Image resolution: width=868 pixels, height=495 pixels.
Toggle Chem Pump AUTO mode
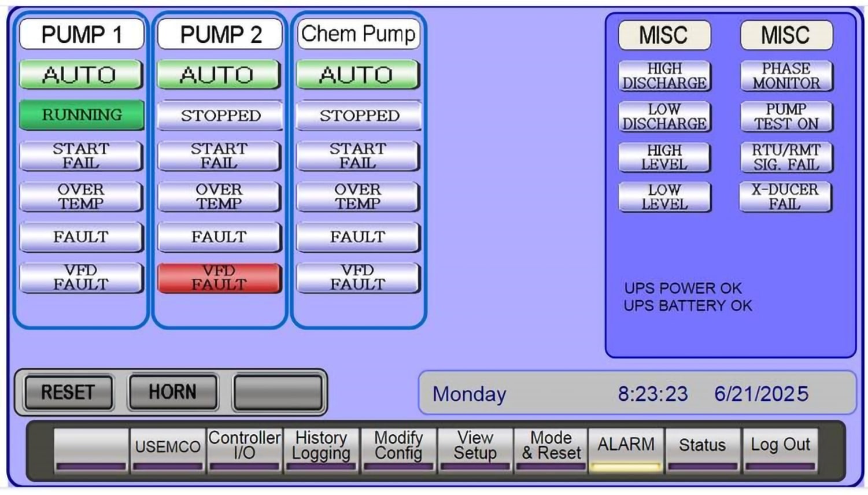pos(358,75)
